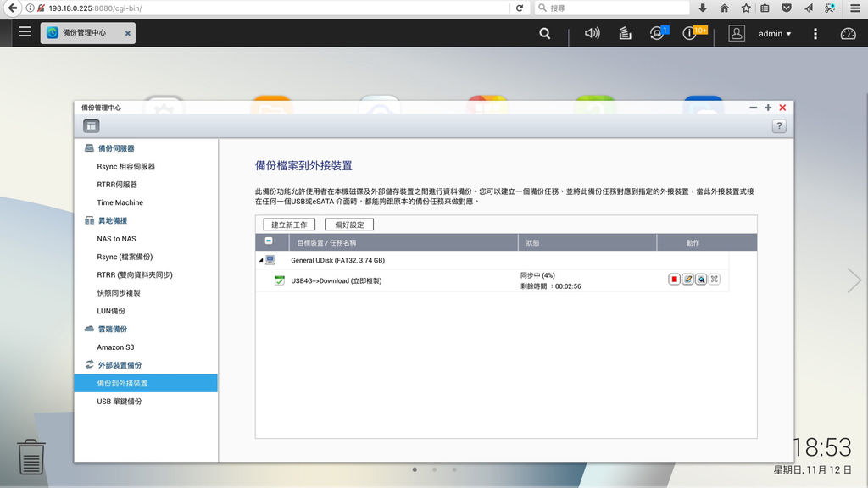Open Rsync 相容伺服器 in sidebar
Image resolution: width=868 pixels, height=488 pixels.
coord(125,167)
